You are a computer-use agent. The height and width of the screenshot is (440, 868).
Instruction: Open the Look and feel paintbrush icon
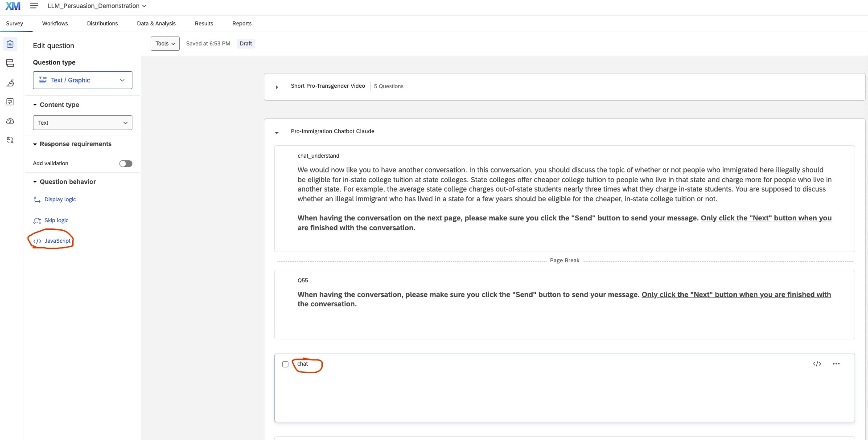pos(10,82)
